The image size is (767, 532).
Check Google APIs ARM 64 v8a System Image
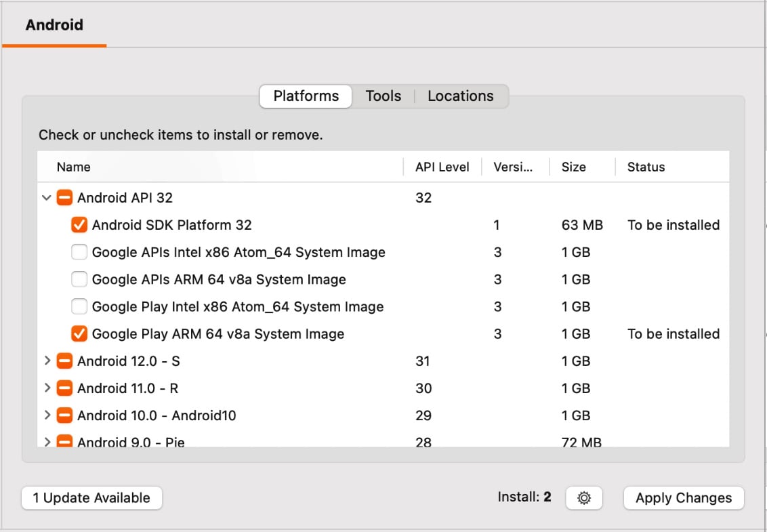pyautogui.click(x=79, y=279)
